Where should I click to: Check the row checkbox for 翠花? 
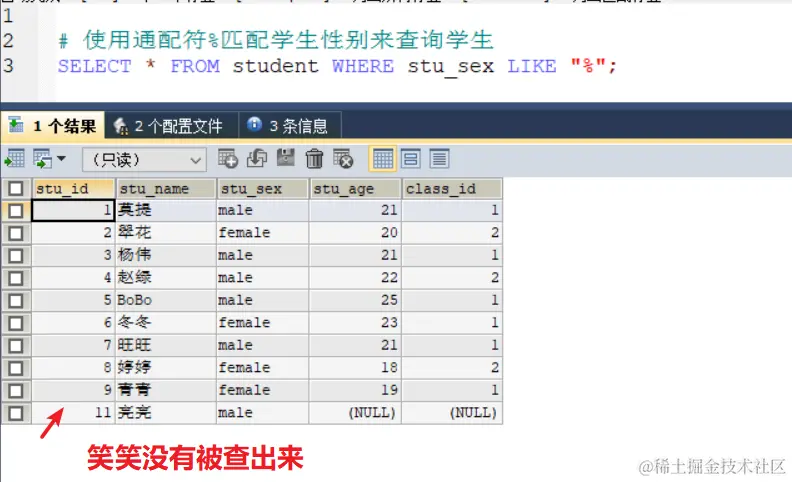coord(16,233)
